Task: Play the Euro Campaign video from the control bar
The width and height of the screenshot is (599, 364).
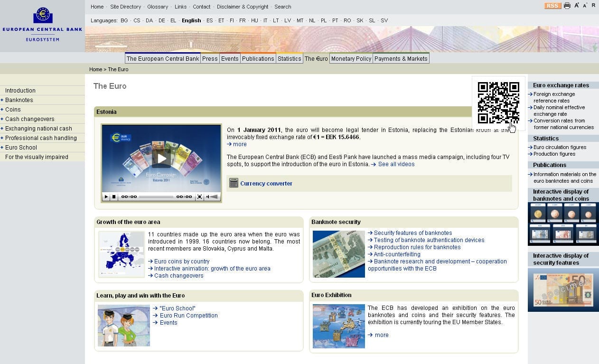Action: pyautogui.click(x=106, y=196)
